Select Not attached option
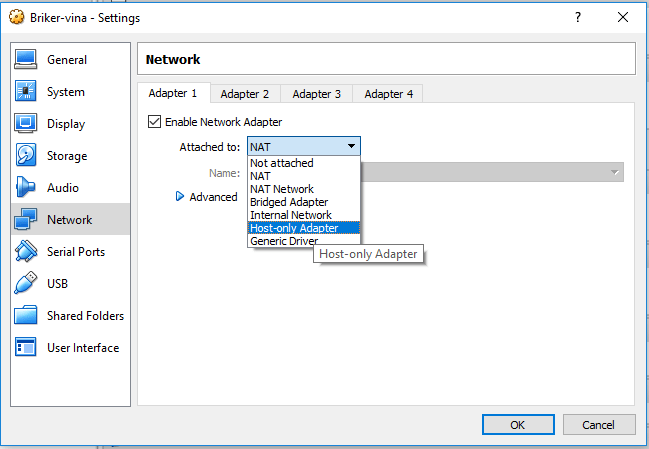The image size is (649, 449). coord(282,163)
